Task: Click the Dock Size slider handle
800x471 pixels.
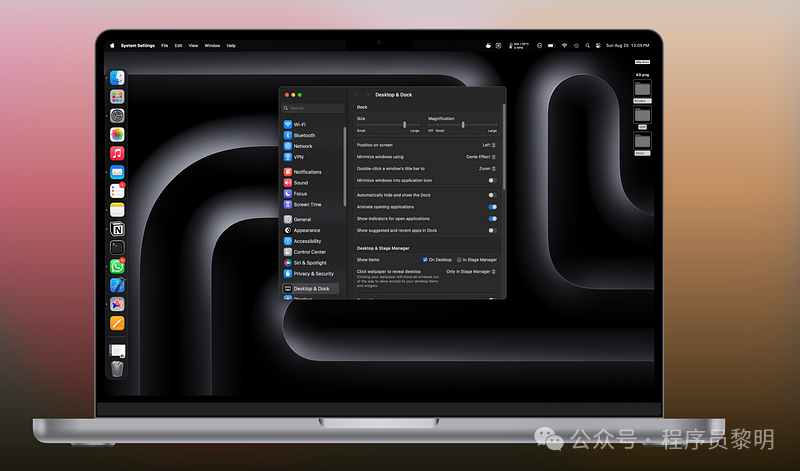Action: tap(405, 125)
